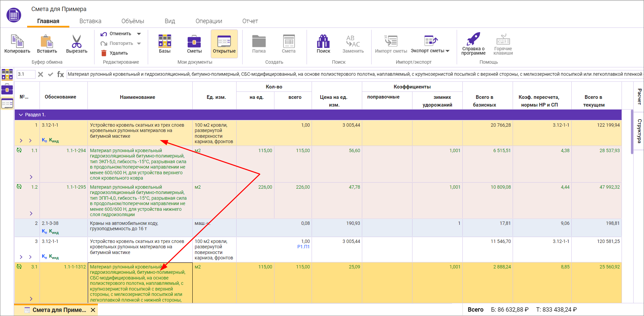The height and width of the screenshot is (316, 644).
Task: Click the formula bar text field
Action: point(355,74)
